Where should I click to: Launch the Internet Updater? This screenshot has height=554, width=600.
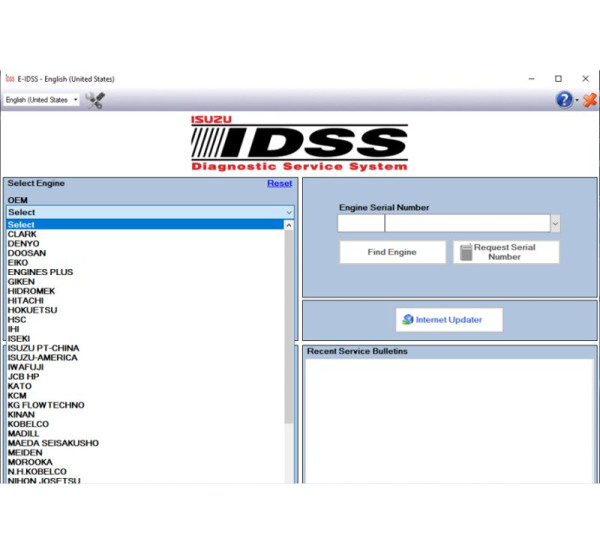coord(448,320)
